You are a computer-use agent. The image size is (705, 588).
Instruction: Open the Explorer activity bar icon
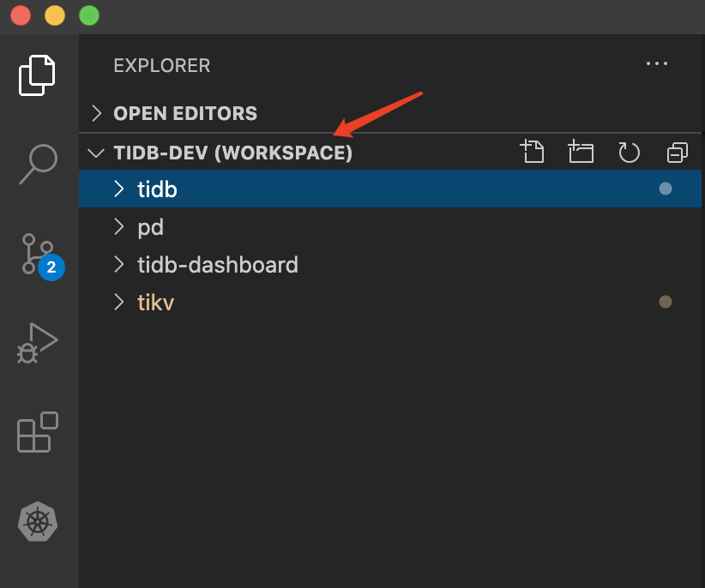point(38,75)
